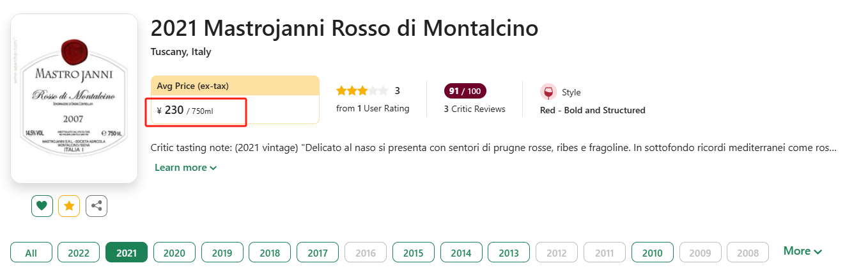Screen dimensions: 868x279
Task: Select the 2021 vintage tab
Action: click(x=127, y=253)
